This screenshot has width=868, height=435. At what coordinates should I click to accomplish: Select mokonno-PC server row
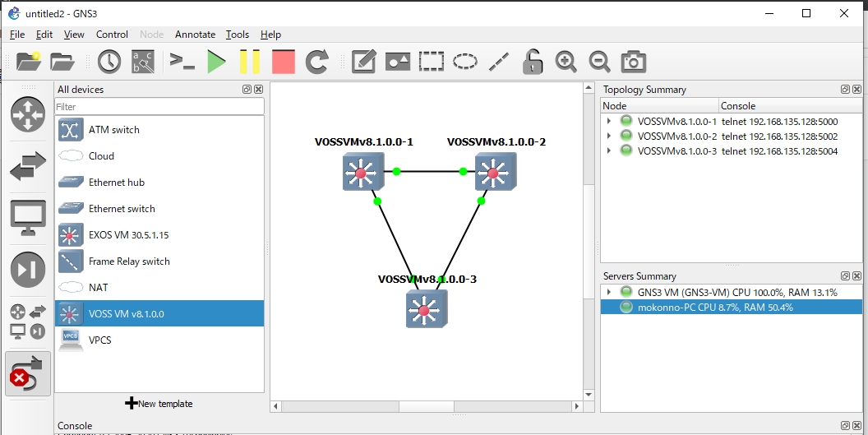coord(732,307)
